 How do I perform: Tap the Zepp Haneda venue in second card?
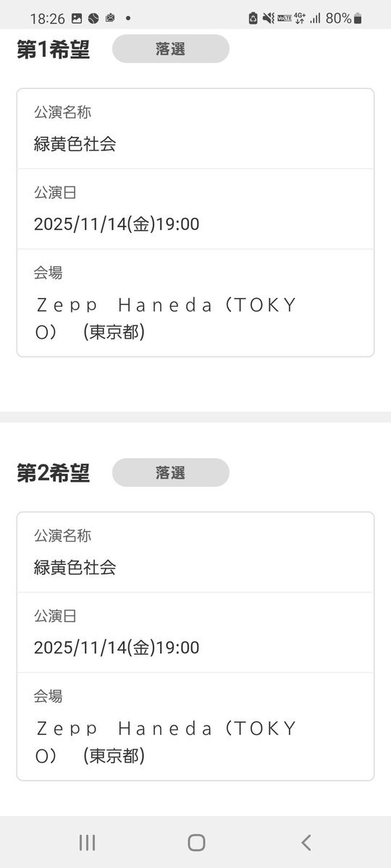tap(166, 742)
